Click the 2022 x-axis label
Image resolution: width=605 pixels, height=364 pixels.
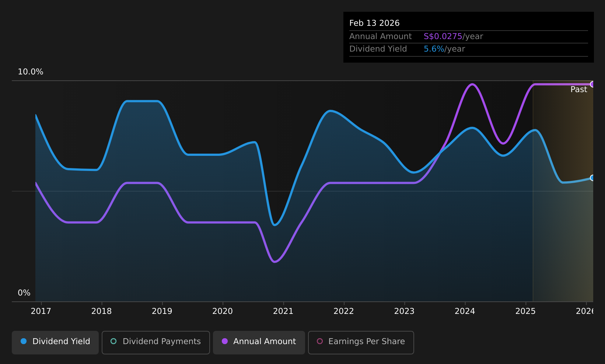(344, 311)
